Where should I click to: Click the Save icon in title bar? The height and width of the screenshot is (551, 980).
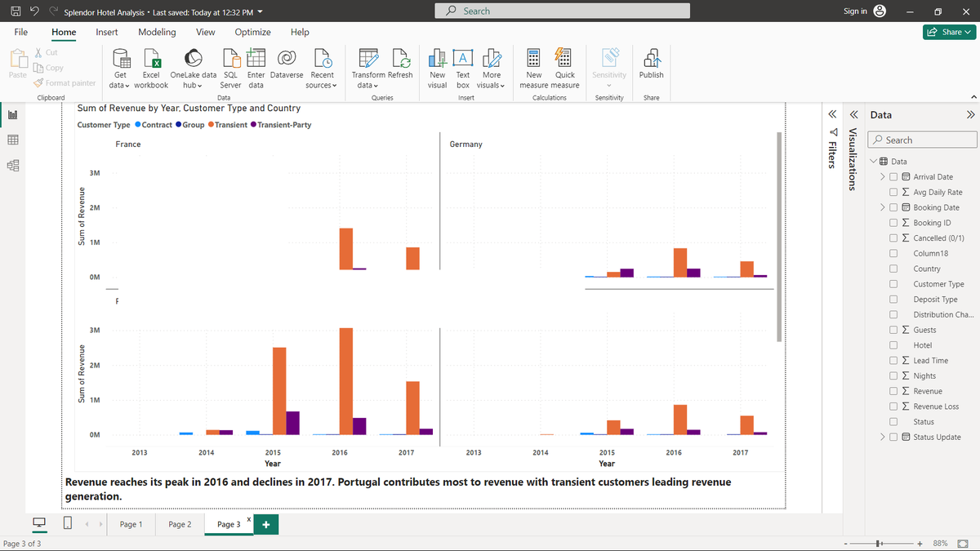15,11
